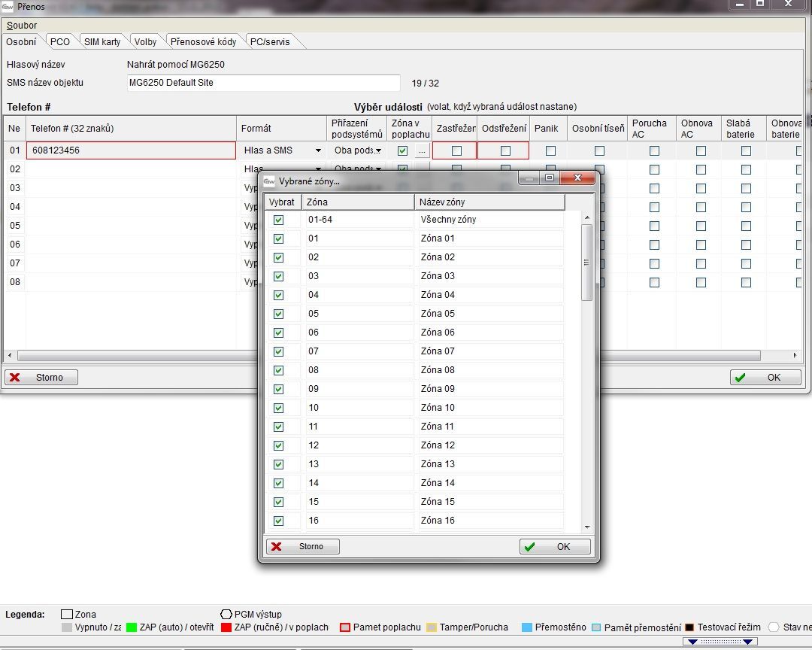Image resolution: width=812 pixels, height=650 pixels.
Task: Uncheck the 'Všechny zóny' 01-64 checkbox
Action: [278, 220]
